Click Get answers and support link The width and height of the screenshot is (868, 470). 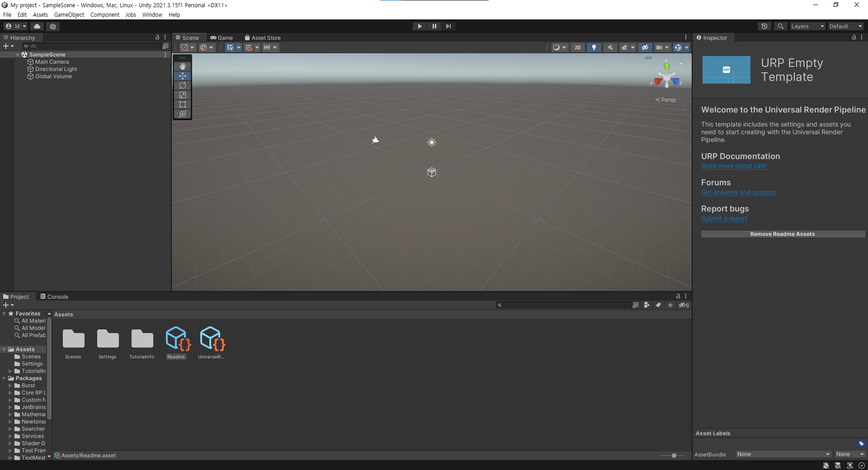(x=738, y=192)
